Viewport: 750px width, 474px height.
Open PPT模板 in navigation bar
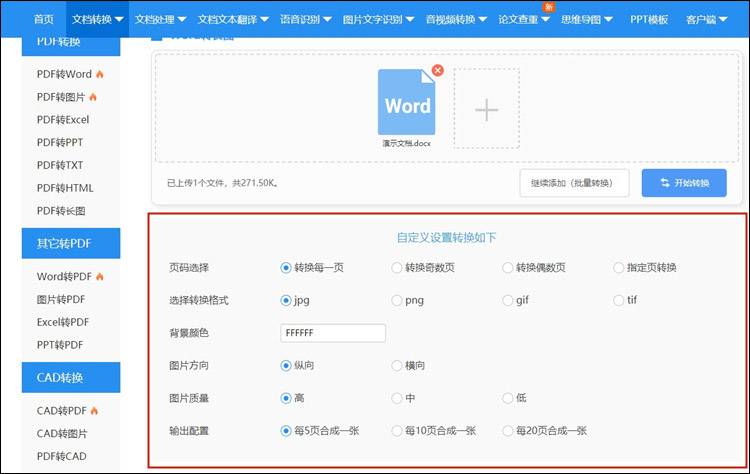coord(649,19)
